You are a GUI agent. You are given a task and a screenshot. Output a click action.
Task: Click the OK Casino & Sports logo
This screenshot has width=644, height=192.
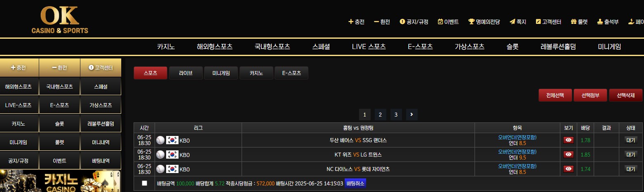coord(60,20)
